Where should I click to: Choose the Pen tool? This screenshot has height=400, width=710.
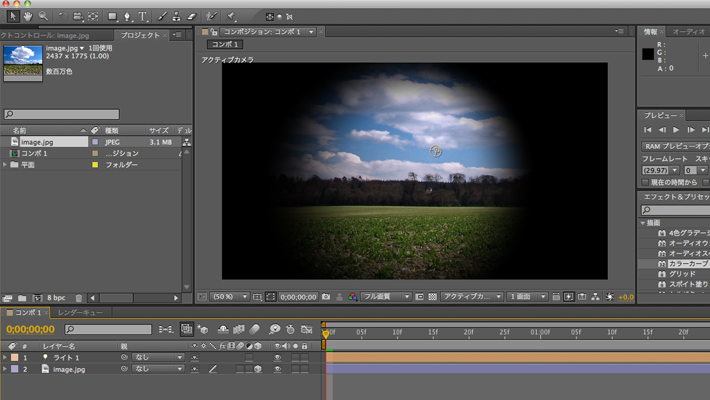[128, 16]
